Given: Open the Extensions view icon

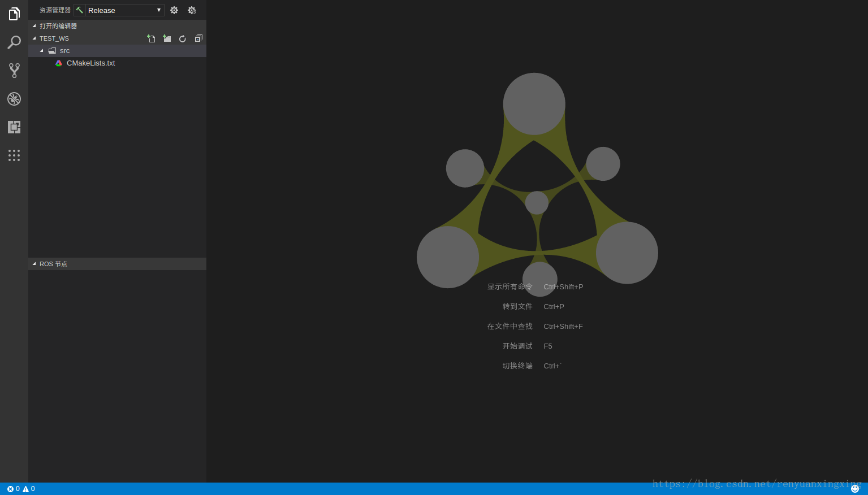Looking at the screenshot, I should (14, 127).
